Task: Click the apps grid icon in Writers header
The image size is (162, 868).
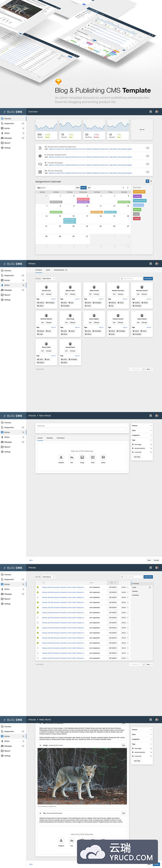Action: click(x=151, y=263)
